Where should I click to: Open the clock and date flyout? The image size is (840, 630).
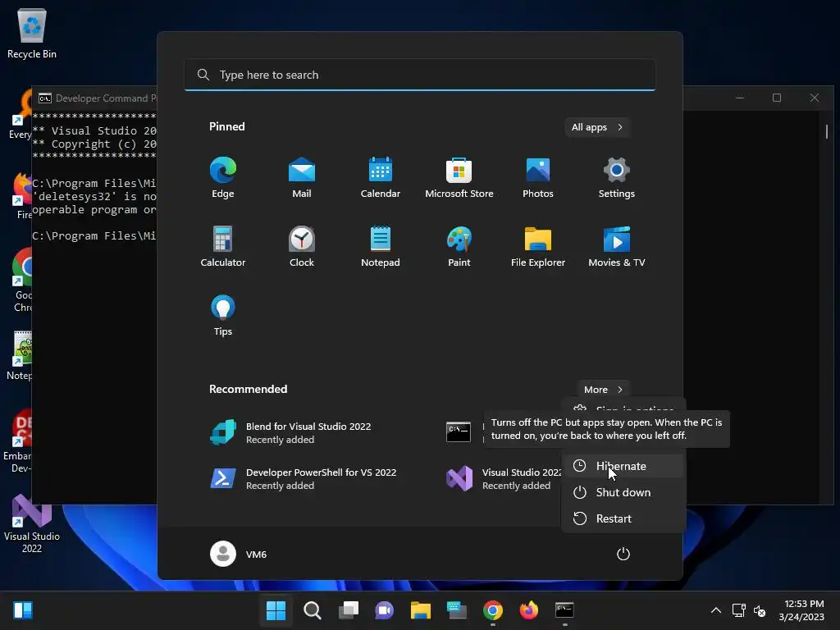(x=801, y=610)
